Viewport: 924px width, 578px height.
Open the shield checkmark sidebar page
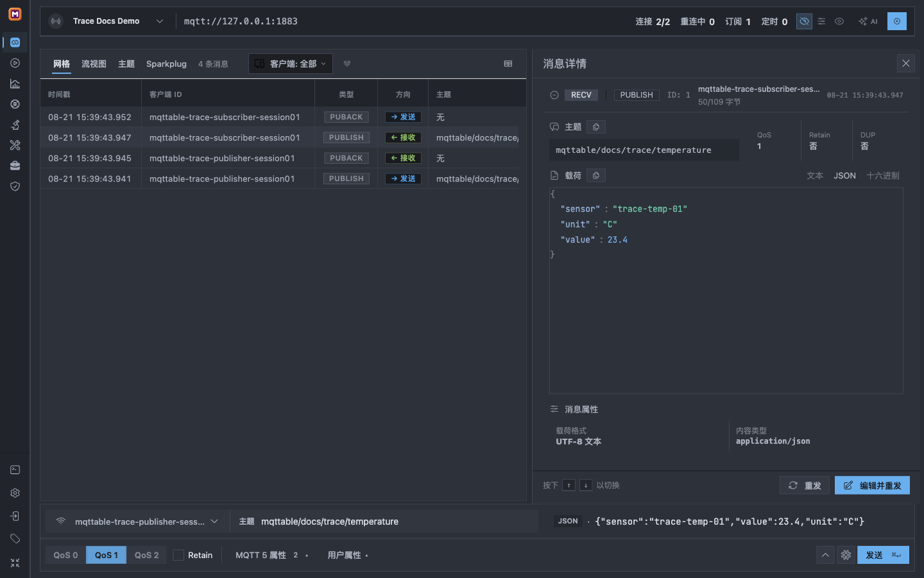pos(15,186)
